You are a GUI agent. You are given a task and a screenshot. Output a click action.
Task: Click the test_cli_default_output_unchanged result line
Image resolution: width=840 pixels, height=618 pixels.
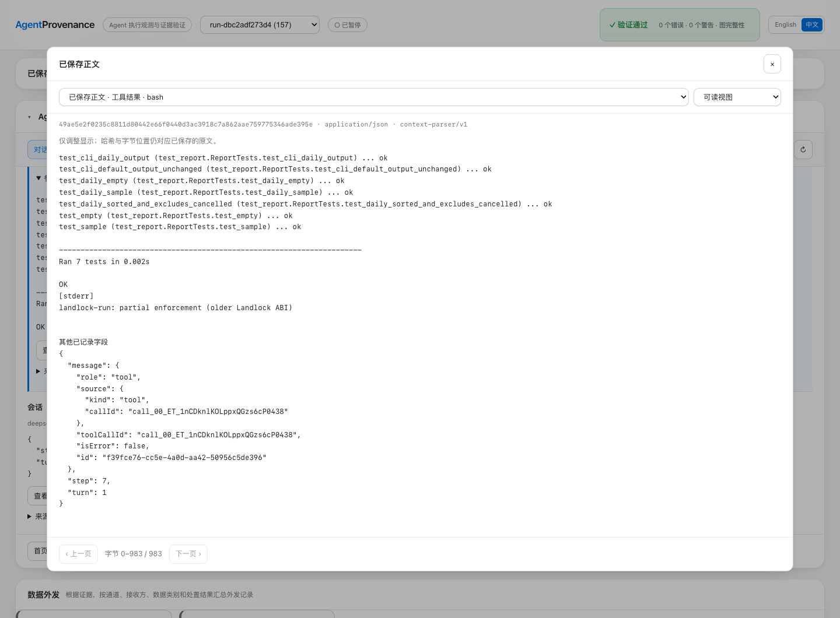pyautogui.click(x=275, y=169)
